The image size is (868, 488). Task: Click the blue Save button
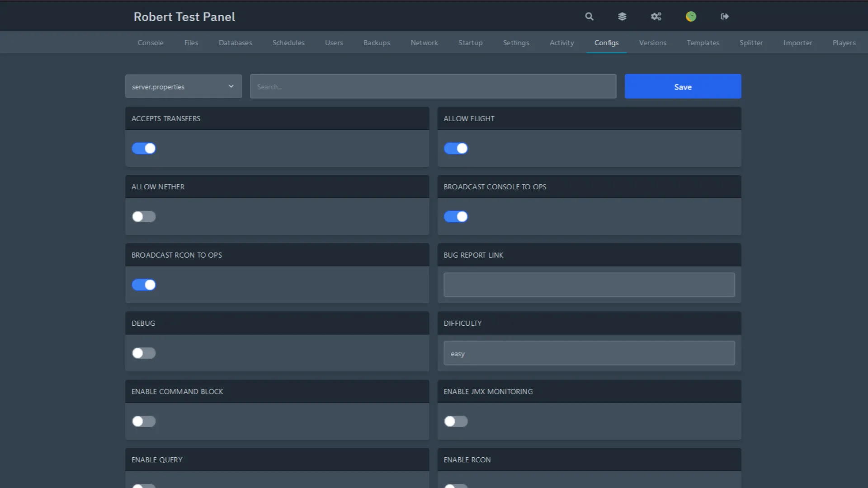point(683,87)
